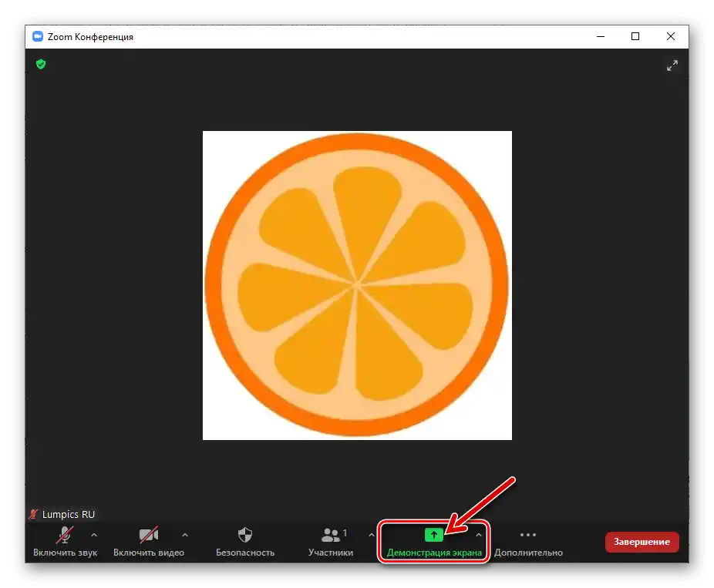Image resolution: width=714 pixels, height=588 pixels.
Task: Start screen share with the green arrow icon
Action: [433, 535]
